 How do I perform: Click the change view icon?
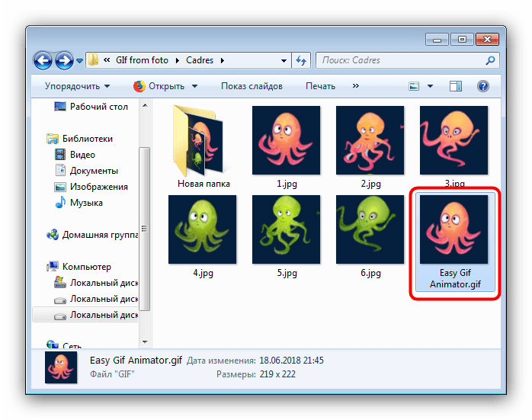[x=414, y=86]
